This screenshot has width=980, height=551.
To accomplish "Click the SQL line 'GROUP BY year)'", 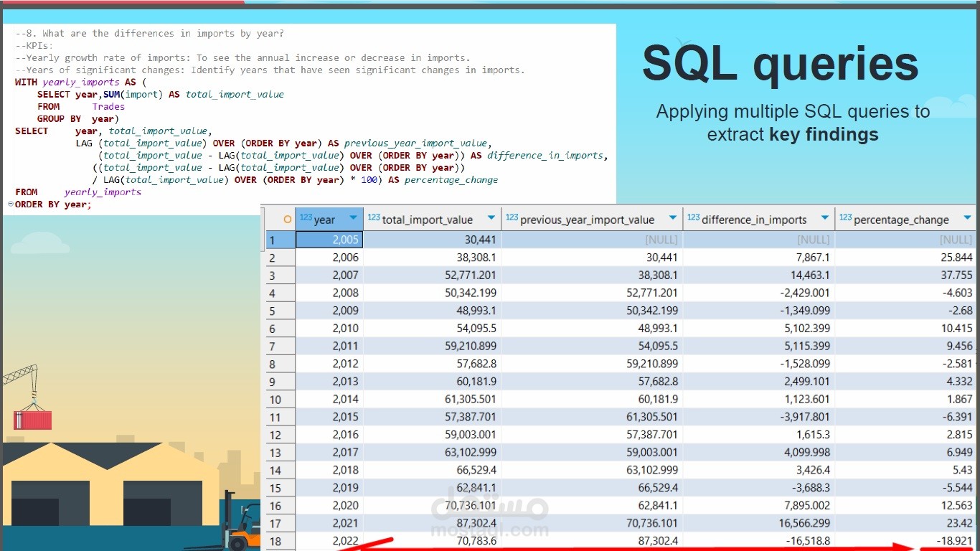I will tap(78, 119).
